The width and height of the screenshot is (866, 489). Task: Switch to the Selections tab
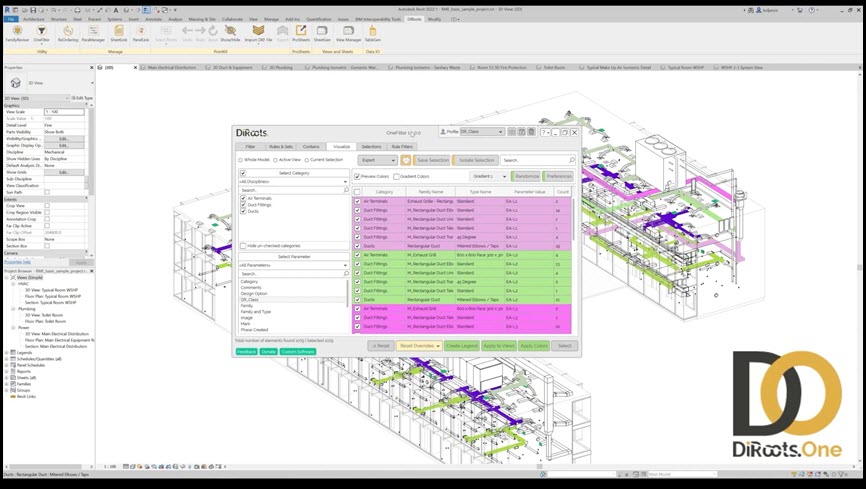pos(371,147)
